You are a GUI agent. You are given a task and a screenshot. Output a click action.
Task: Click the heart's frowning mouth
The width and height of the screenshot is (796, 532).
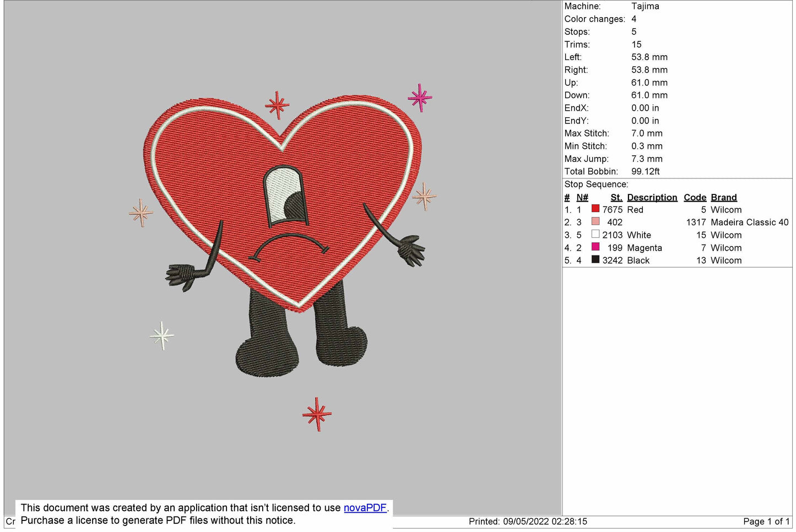289,245
